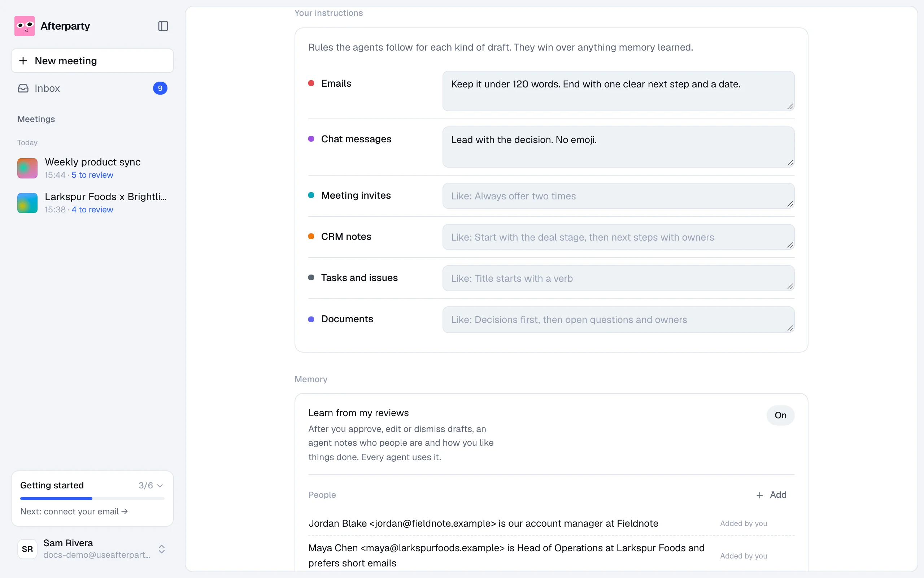Click the CRM notes label
This screenshot has width=924, height=578.
(x=346, y=237)
